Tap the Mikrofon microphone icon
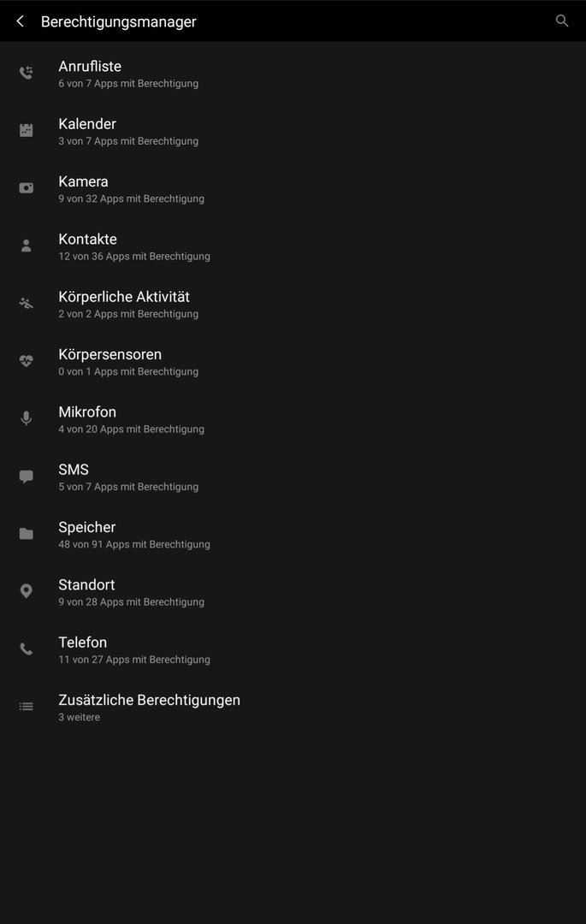 pos(26,418)
